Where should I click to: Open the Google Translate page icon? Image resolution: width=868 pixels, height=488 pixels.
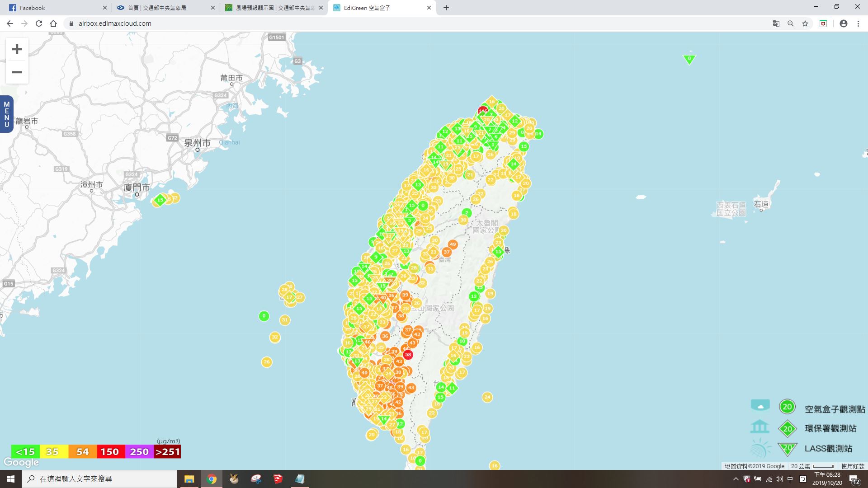(x=776, y=23)
